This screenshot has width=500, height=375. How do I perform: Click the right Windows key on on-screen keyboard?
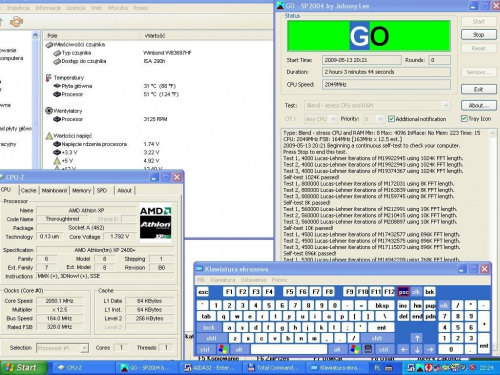tap(355, 349)
